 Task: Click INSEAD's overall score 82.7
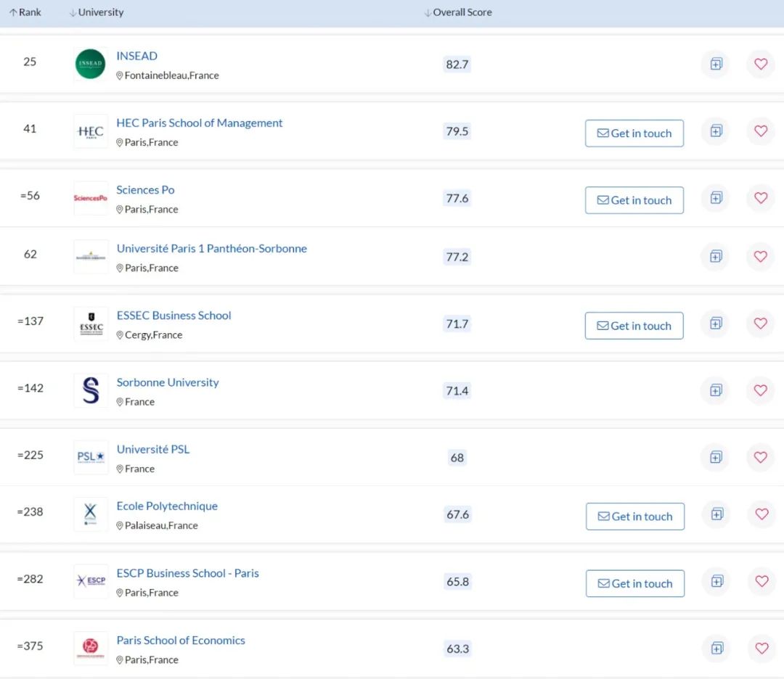[457, 65]
